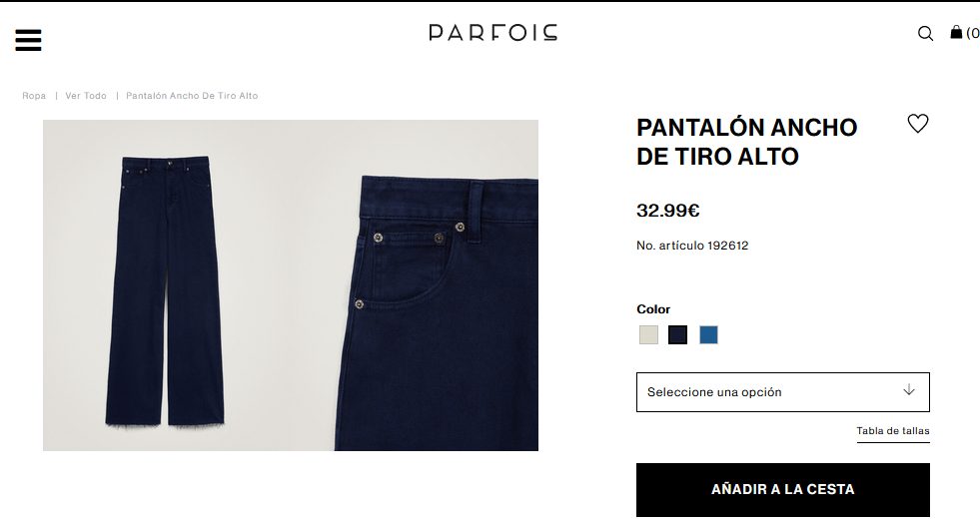Click the PARFOIS logo
The width and height of the screenshot is (980, 522).
tap(493, 33)
